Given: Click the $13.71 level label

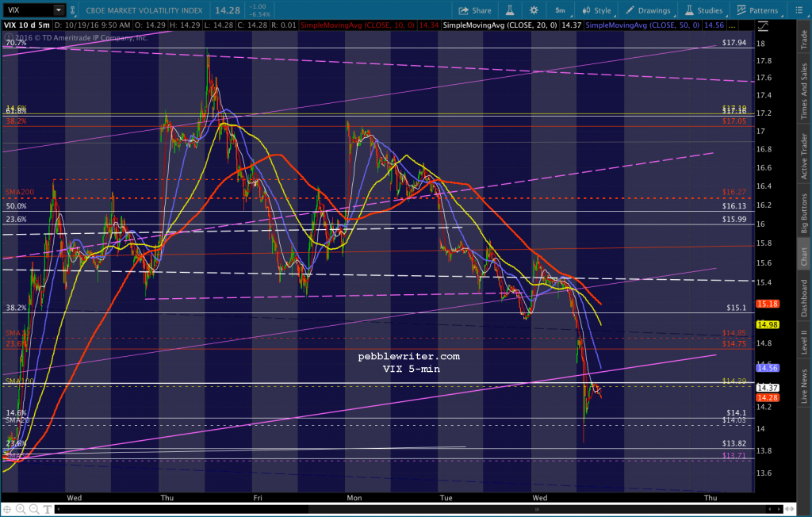Looking at the screenshot, I should (733, 455).
